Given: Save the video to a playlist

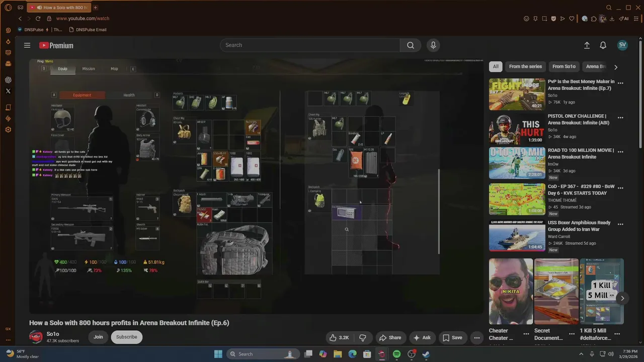Looking at the screenshot, I should click(452, 337).
